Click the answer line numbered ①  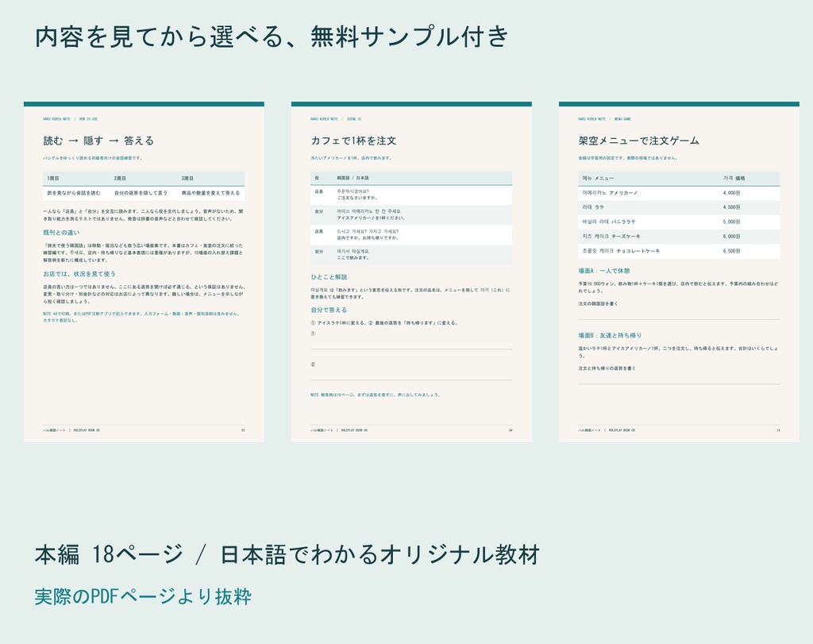coord(411,341)
